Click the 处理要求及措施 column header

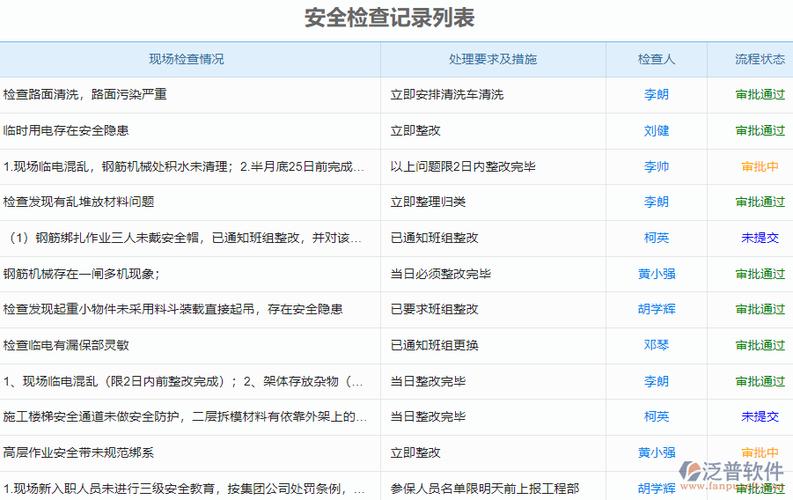coord(493,59)
